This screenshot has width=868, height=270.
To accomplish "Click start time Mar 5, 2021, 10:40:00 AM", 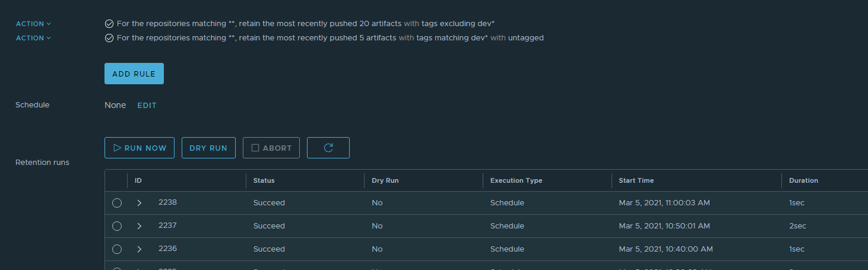I will tap(666, 249).
